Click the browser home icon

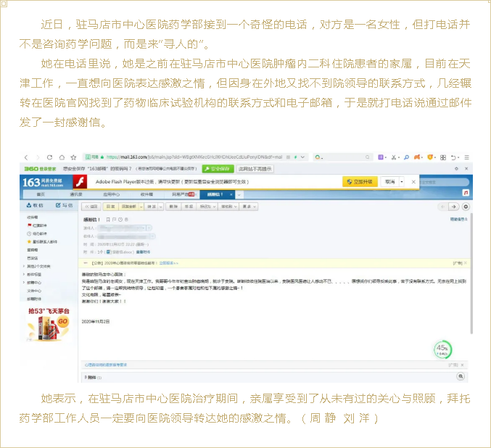[62, 157]
